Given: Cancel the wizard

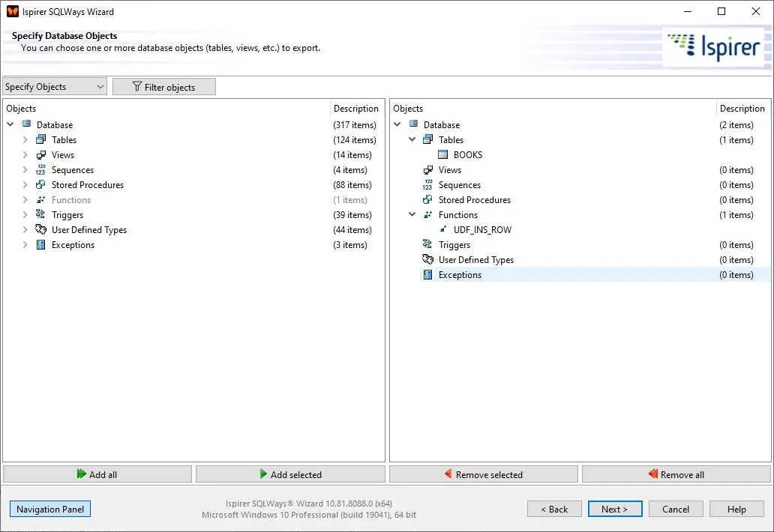Looking at the screenshot, I should pos(676,509).
